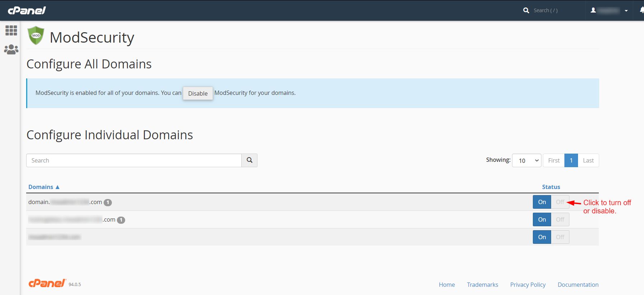This screenshot has height=295, width=644.
Task: Click the ModSecurity page title
Action: click(92, 37)
